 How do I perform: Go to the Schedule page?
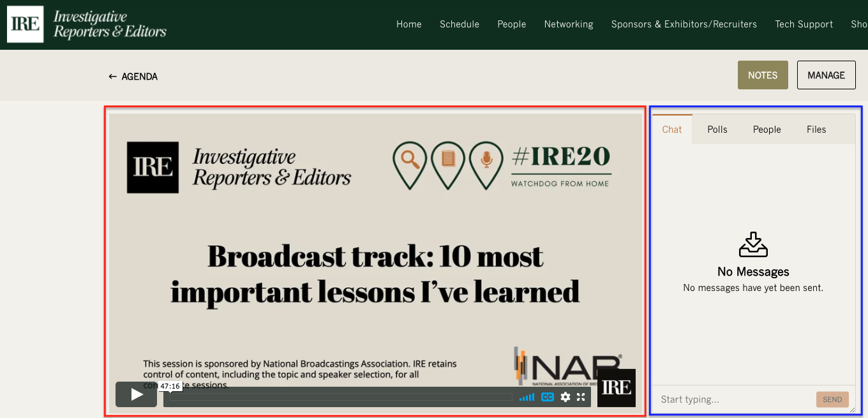click(460, 24)
